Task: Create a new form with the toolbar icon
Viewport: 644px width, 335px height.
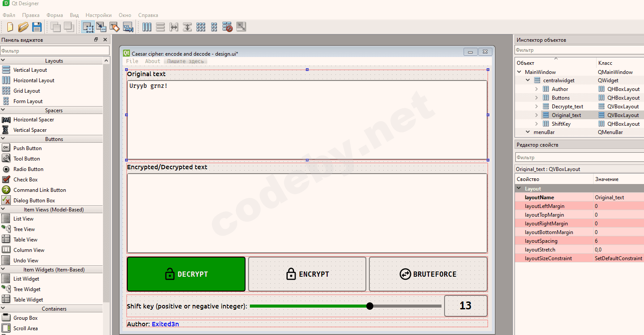Action: 10,27
